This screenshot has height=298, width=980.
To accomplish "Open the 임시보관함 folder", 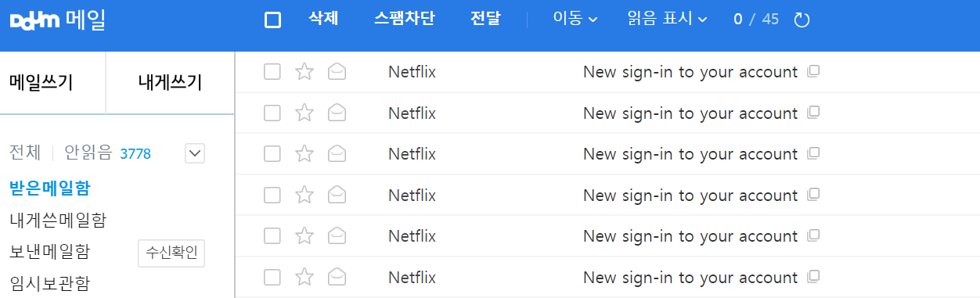I will (x=49, y=283).
